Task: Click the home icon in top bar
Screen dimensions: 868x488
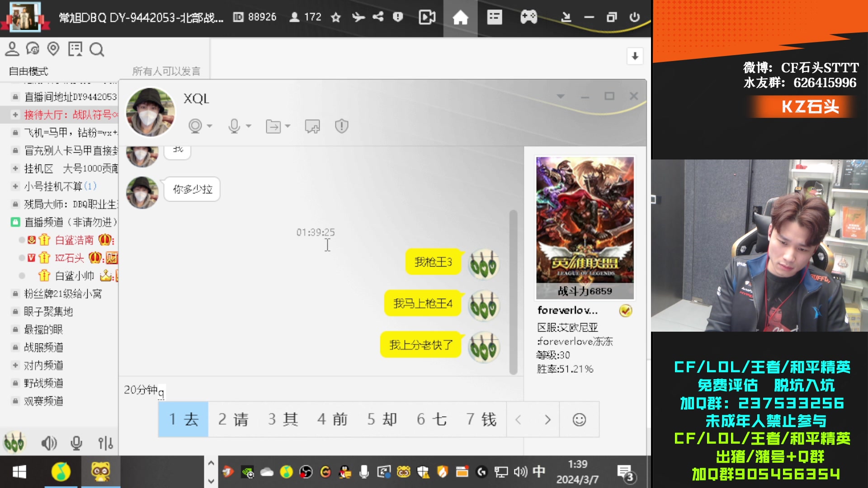Action: (460, 18)
